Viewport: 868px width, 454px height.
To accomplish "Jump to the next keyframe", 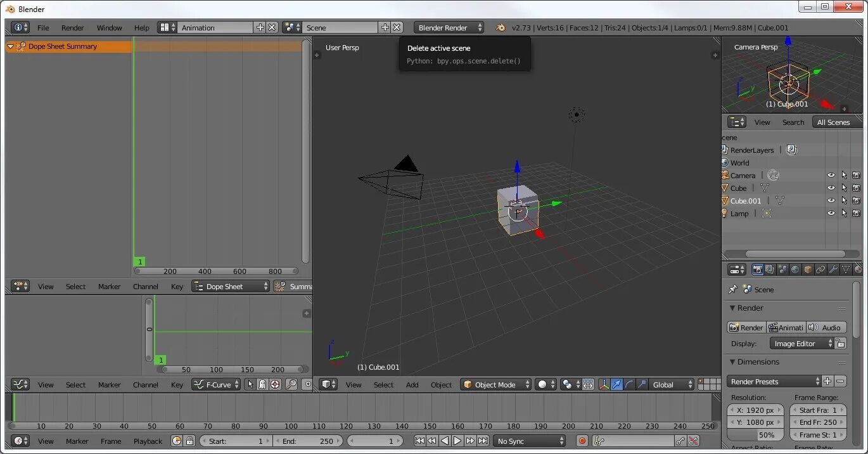I will 470,441.
